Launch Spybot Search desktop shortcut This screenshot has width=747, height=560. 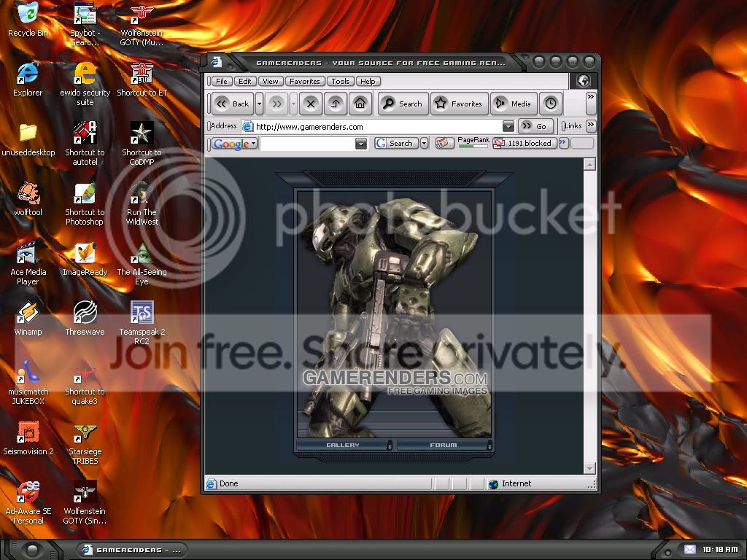tap(85, 23)
